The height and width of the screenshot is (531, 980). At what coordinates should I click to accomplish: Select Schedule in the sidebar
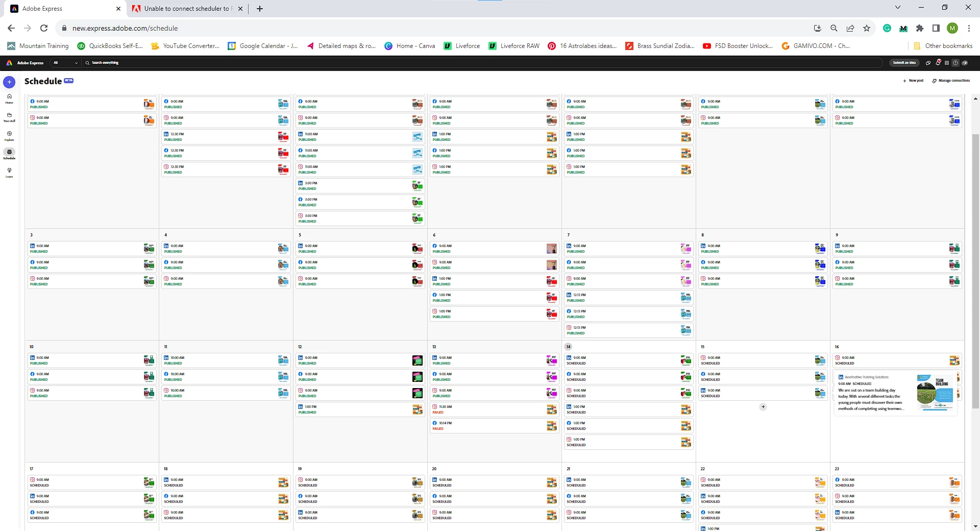[9, 154]
